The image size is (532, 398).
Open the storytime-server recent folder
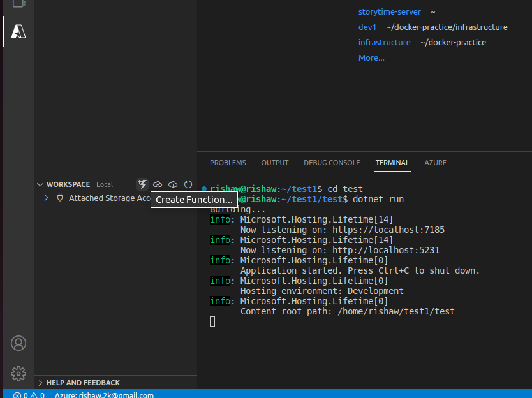pos(389,12)
